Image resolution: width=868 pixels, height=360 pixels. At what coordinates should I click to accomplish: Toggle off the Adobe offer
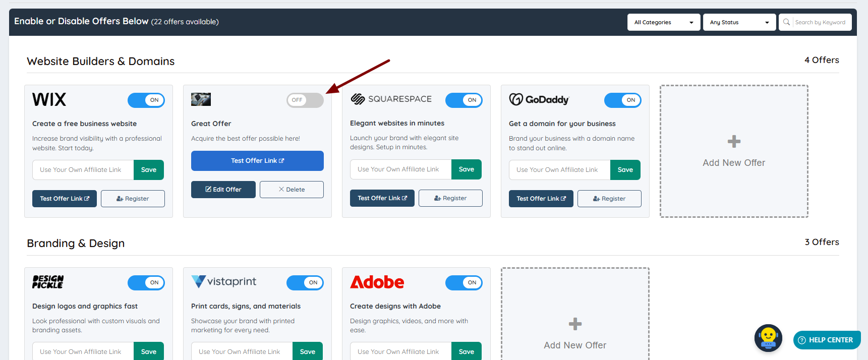point(464,282)
